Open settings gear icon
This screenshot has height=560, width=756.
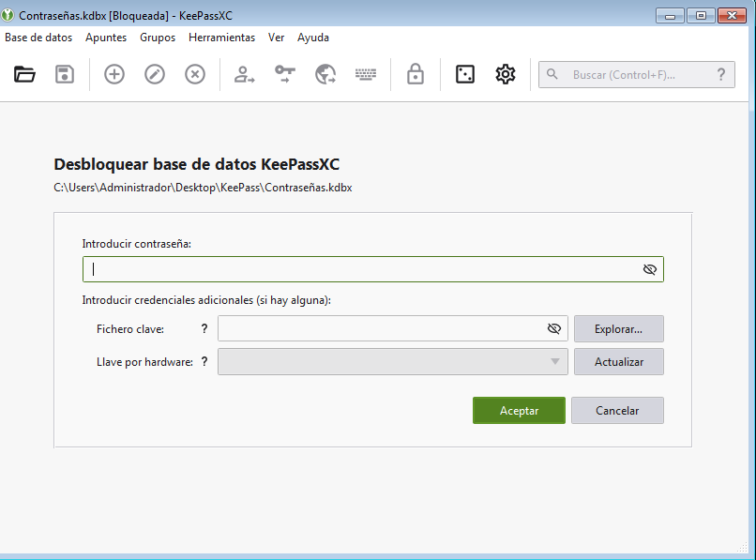coord(506,74)
